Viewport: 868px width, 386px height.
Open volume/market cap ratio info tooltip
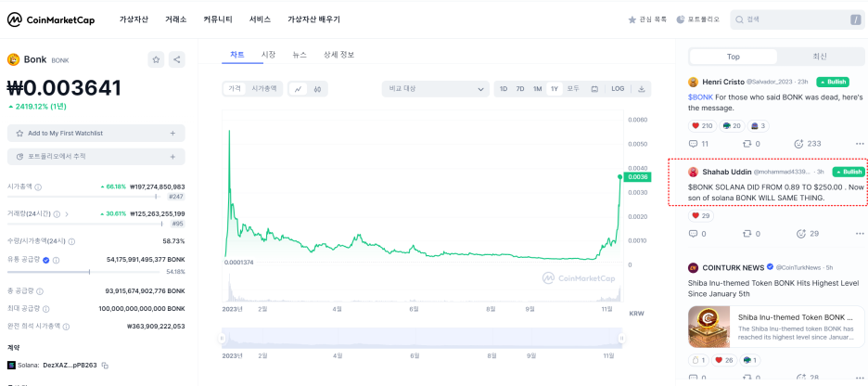click(x=72, y=241)
